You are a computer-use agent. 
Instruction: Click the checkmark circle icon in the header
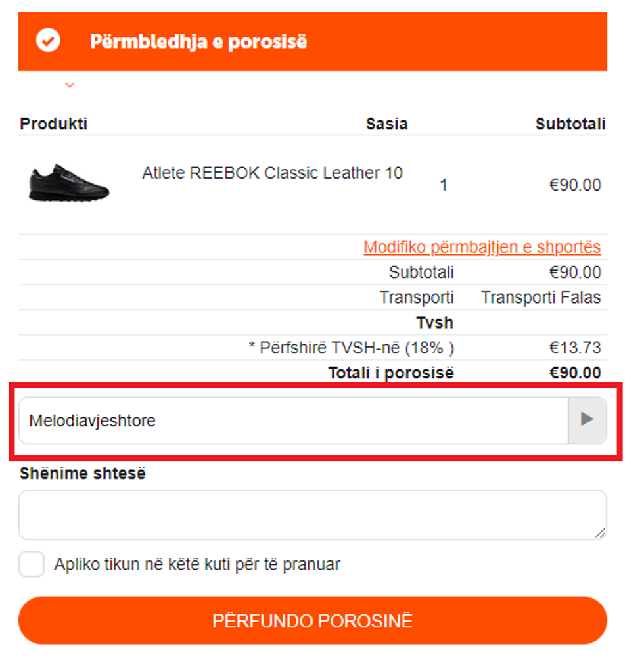point(48,41)
